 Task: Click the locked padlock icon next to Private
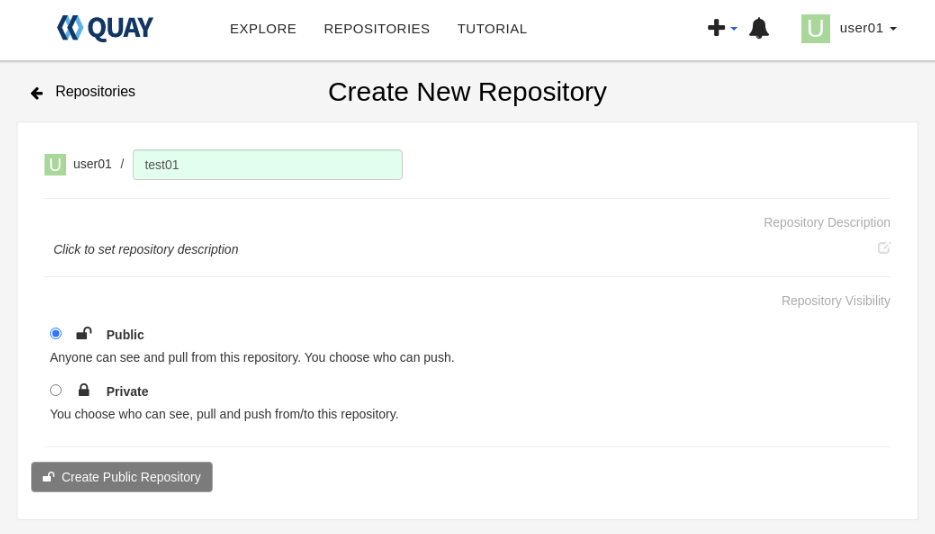tap(84, 390)
